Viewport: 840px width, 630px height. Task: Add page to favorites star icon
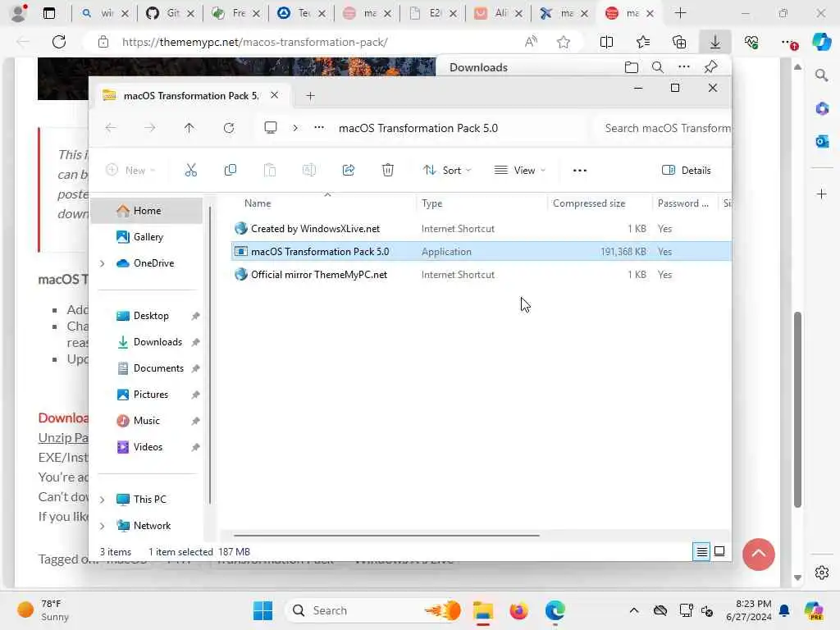click(564, 42)
